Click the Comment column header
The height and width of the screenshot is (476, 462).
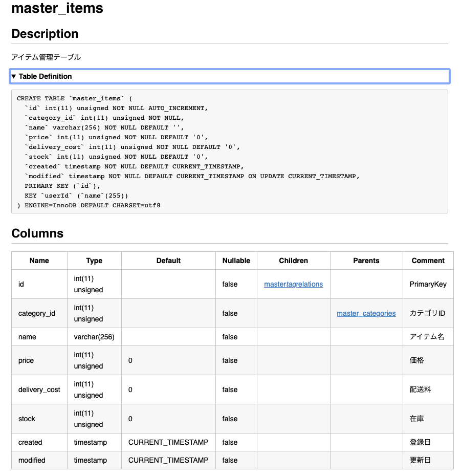click(428, 261)
